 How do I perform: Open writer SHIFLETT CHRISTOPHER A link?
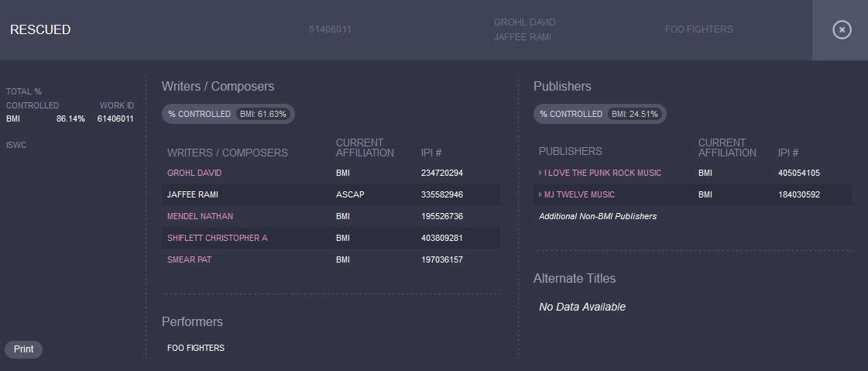click(217, 238)
